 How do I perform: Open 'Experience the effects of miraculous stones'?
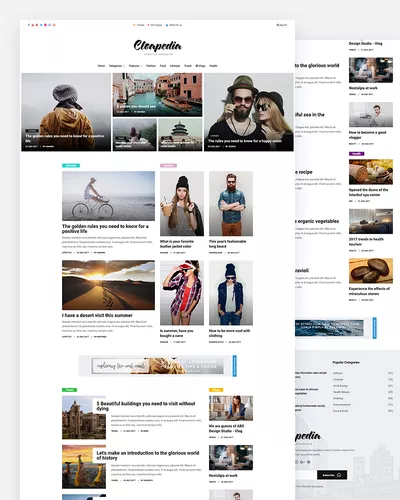(x=369, y=291)
